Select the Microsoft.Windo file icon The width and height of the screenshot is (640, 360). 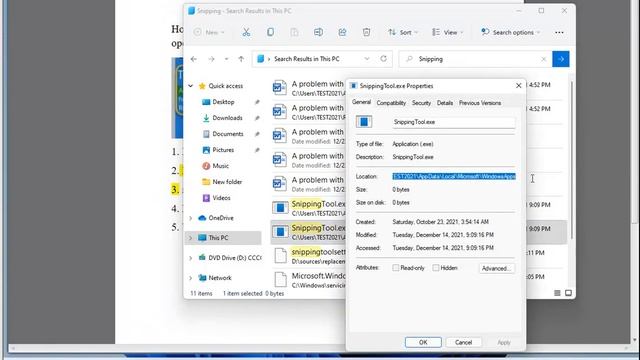280,280
